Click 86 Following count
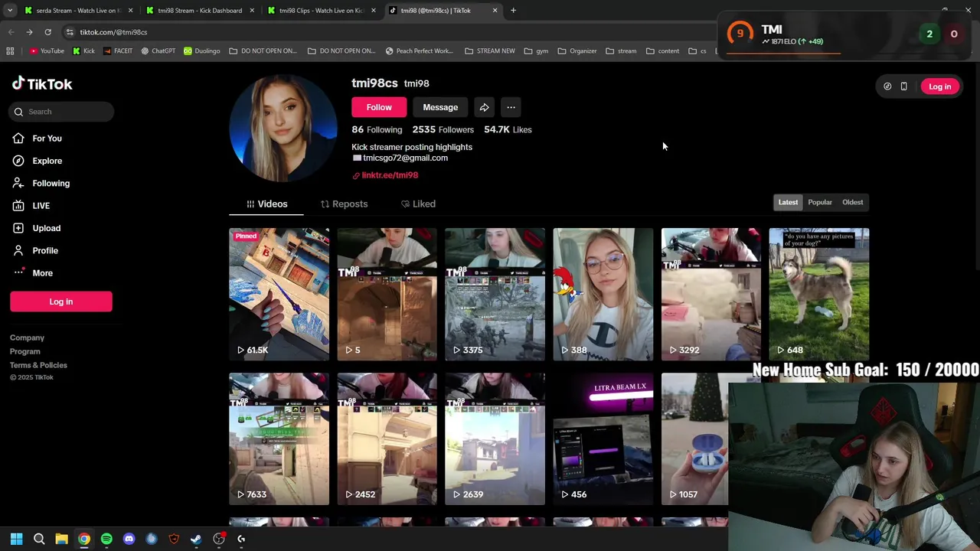 [377, 129]
